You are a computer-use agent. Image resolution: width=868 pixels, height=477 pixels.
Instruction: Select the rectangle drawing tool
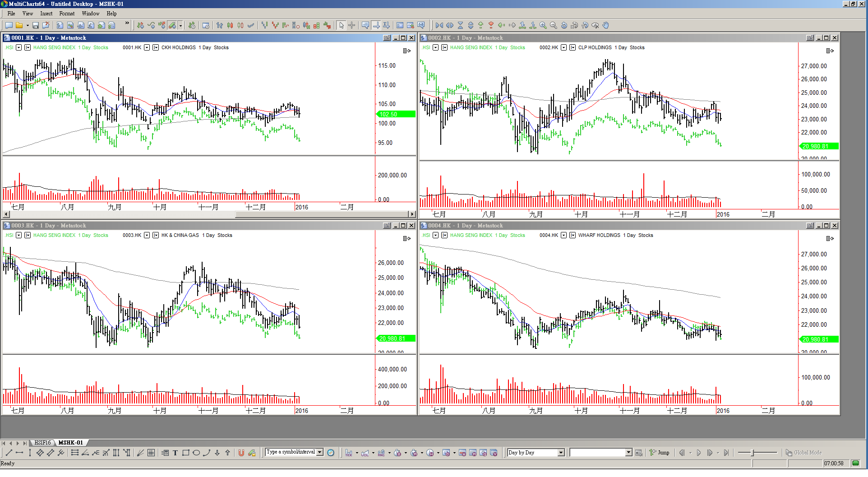(185, 453)
